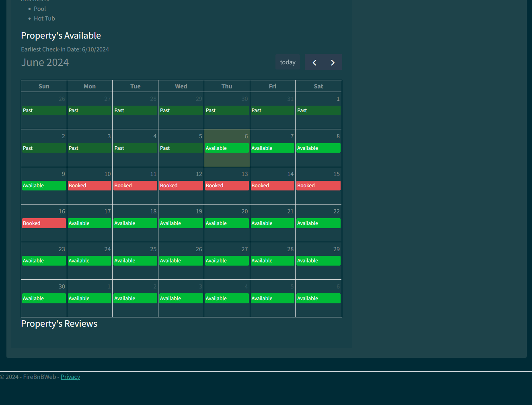Screen dimensions: 532x405
Task: Click the Past event on June 1
Action: pyautogui.click(x=318, y=110)
